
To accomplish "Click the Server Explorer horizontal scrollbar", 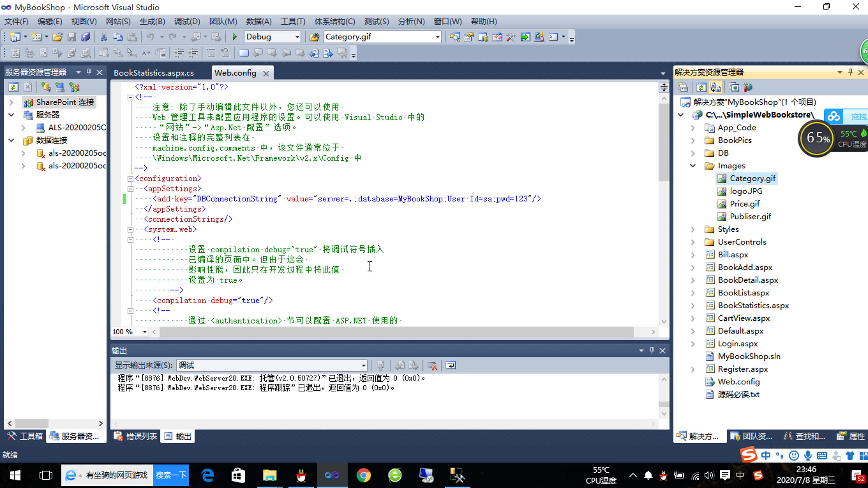I will point(32,423).
